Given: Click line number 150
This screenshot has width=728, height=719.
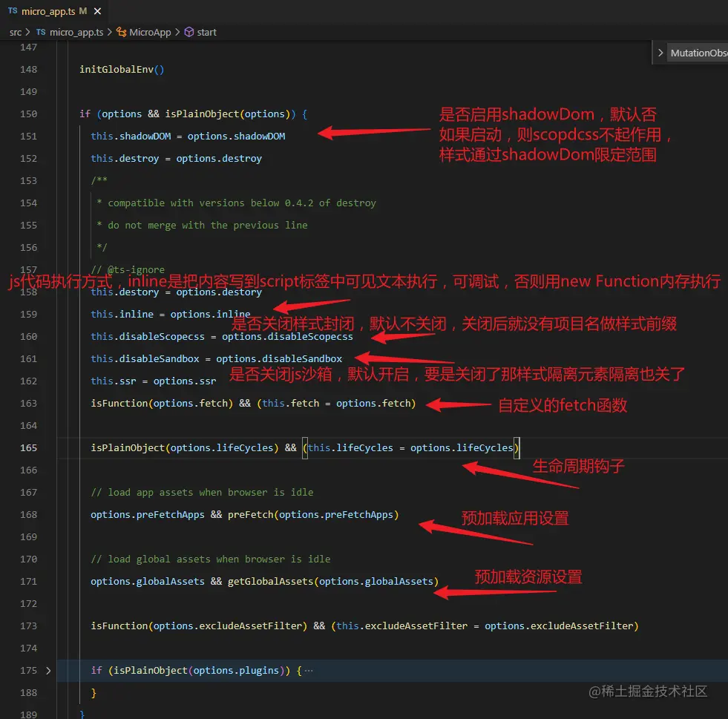Looking at the screenshot, I should pyautogui.click(x=28, y=114).
